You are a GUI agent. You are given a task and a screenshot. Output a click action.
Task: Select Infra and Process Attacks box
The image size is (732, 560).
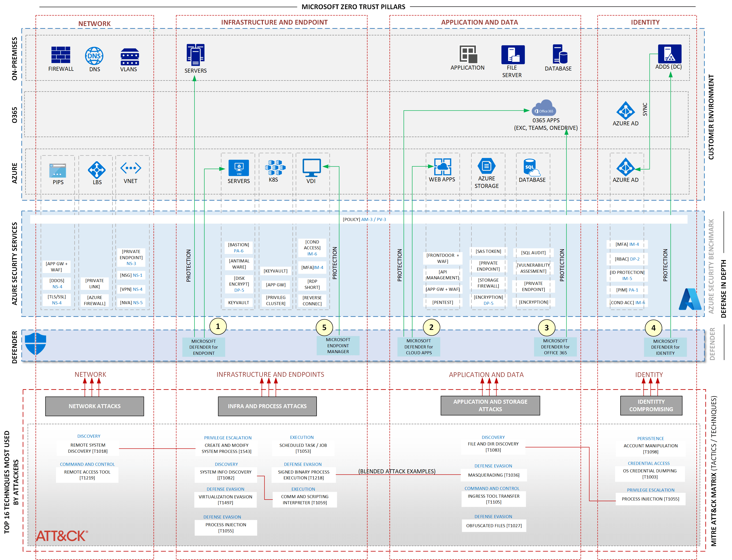coord(267,406)
